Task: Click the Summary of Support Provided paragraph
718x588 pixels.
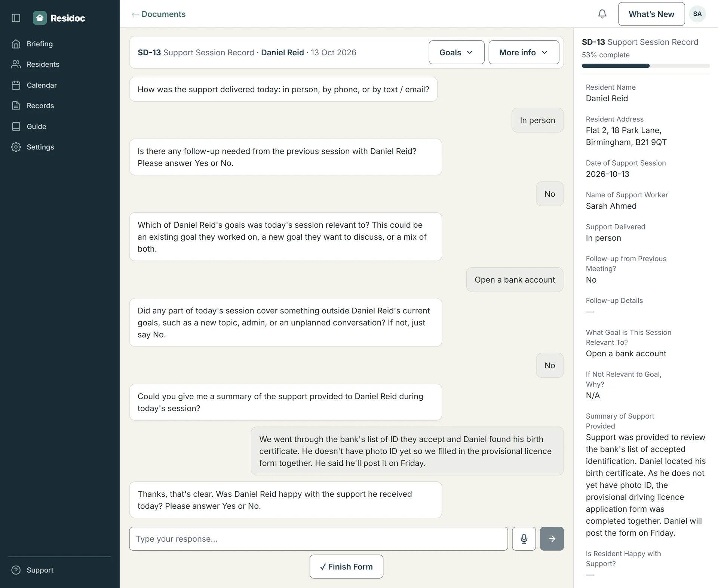Action: tap(646, 485)
